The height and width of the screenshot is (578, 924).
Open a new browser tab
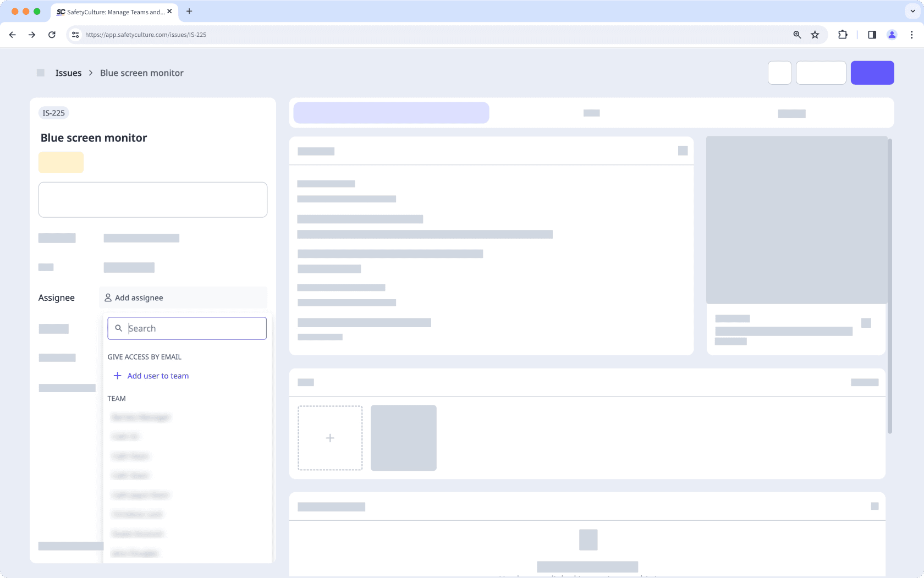(189, 11)
